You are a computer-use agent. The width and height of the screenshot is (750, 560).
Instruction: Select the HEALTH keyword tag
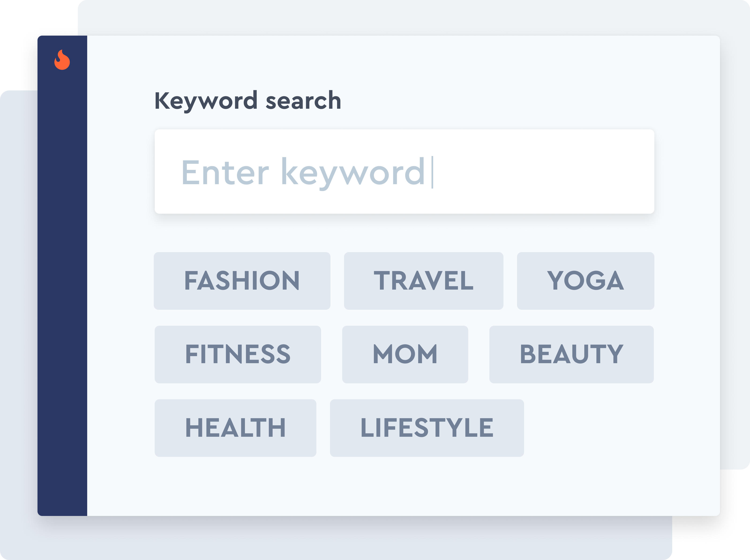(x=235, y=428)
